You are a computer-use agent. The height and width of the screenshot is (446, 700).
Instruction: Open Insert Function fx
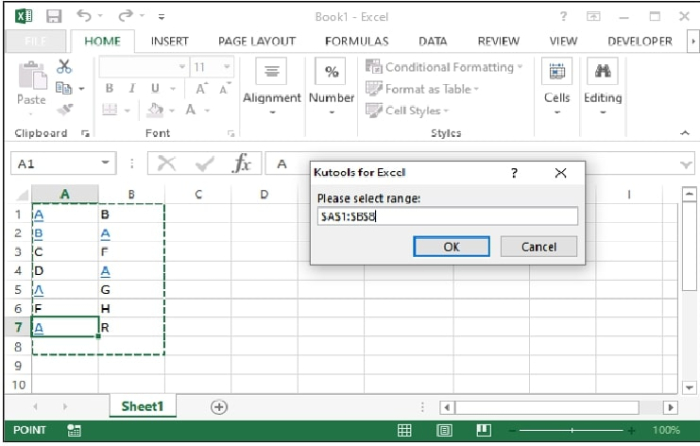pyautogui.click(x=242, y=163)
